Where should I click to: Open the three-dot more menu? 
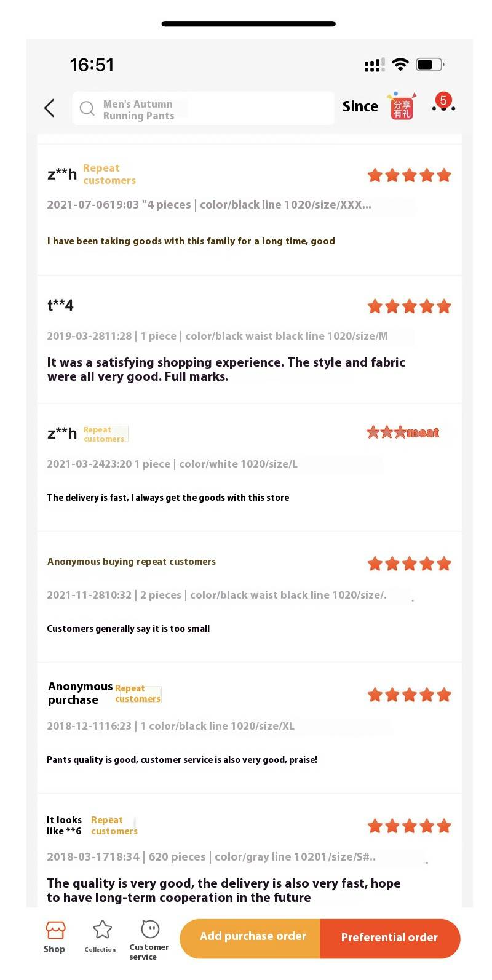click(443, 107)
